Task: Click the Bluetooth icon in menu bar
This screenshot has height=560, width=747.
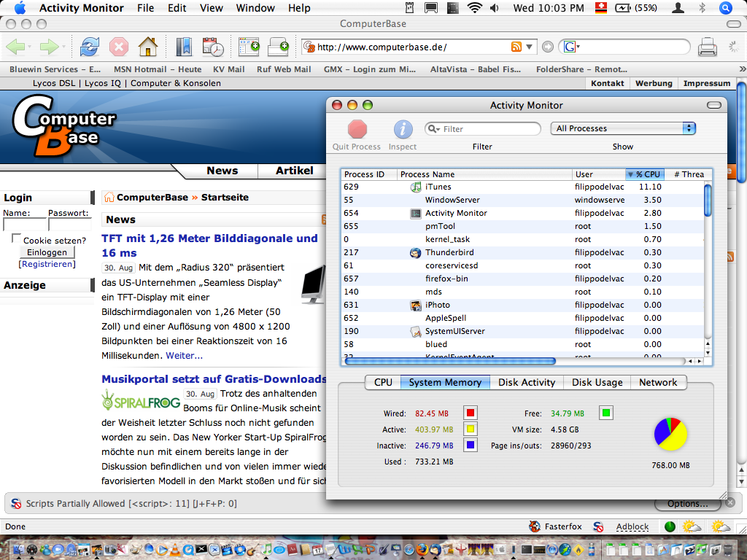Action: 702,7
